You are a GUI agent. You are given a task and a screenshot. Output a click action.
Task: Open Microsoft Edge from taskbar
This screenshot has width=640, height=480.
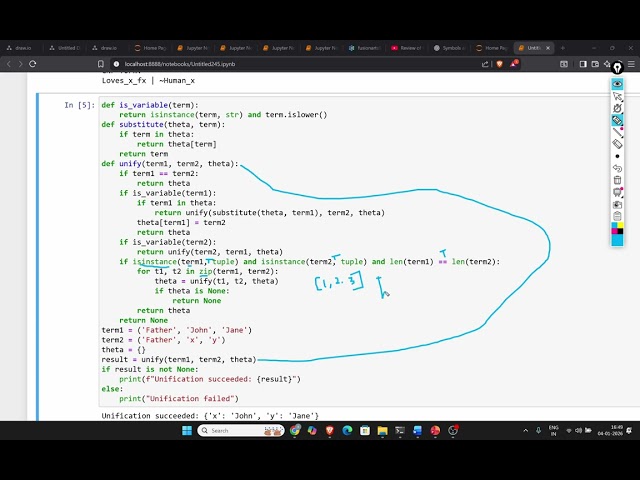347,431
